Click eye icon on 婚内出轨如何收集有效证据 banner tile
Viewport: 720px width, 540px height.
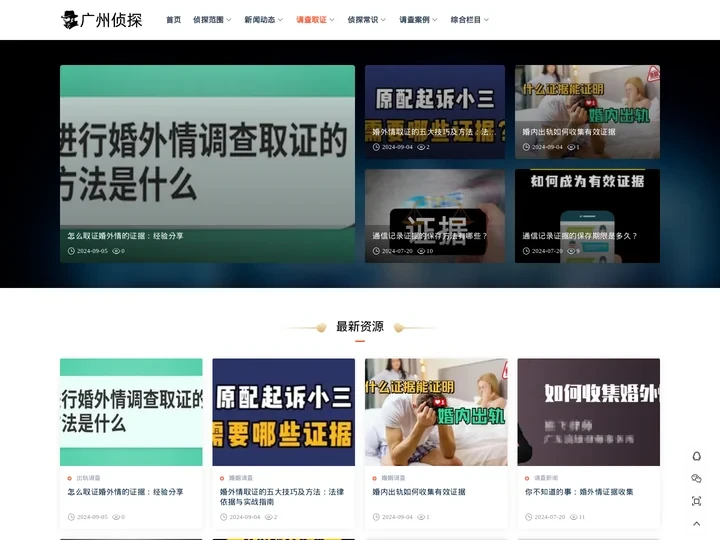pos(571,147)
